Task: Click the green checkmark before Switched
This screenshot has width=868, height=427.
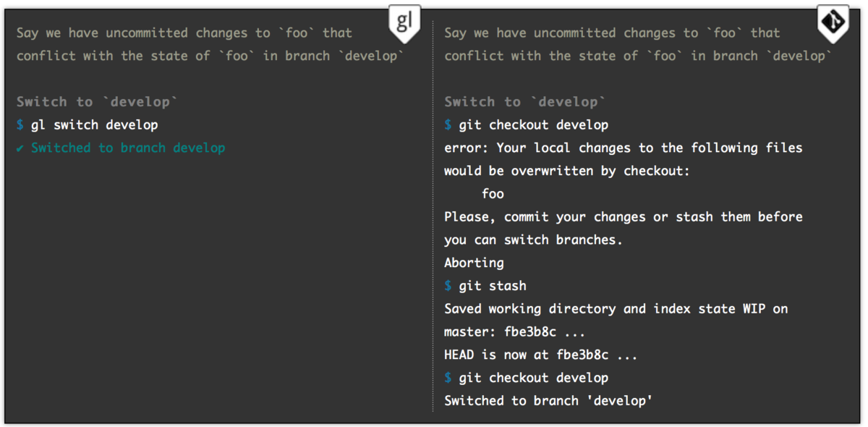Action: point(20,148)
